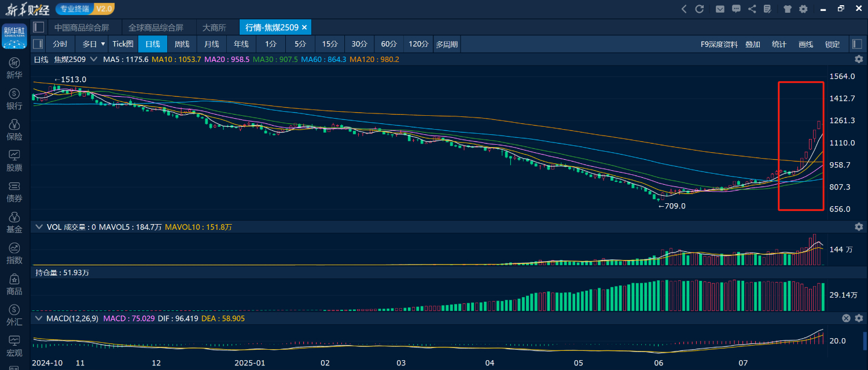Image resolution: width=868 pixels, height=370 pixels.
Task: Toggle the 锁定 lock option
Action: click(x=832, y=44)
